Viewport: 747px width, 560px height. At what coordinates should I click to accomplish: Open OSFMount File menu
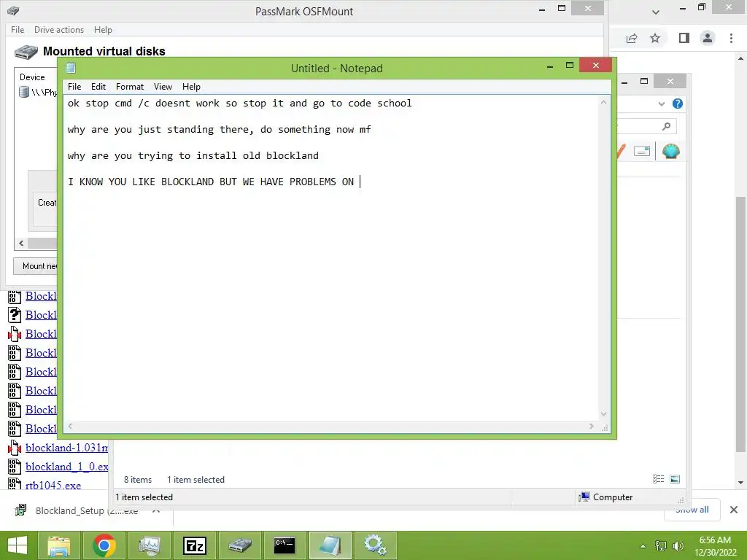point(18,29)
